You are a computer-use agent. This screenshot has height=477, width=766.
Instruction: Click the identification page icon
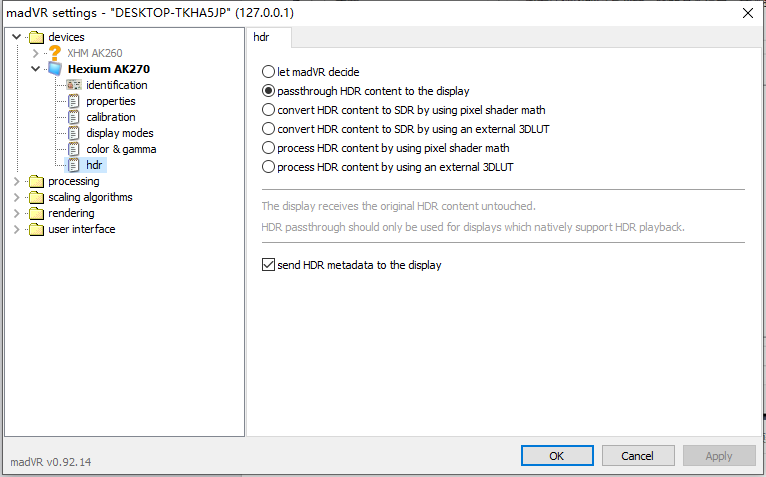click(73, 85)
